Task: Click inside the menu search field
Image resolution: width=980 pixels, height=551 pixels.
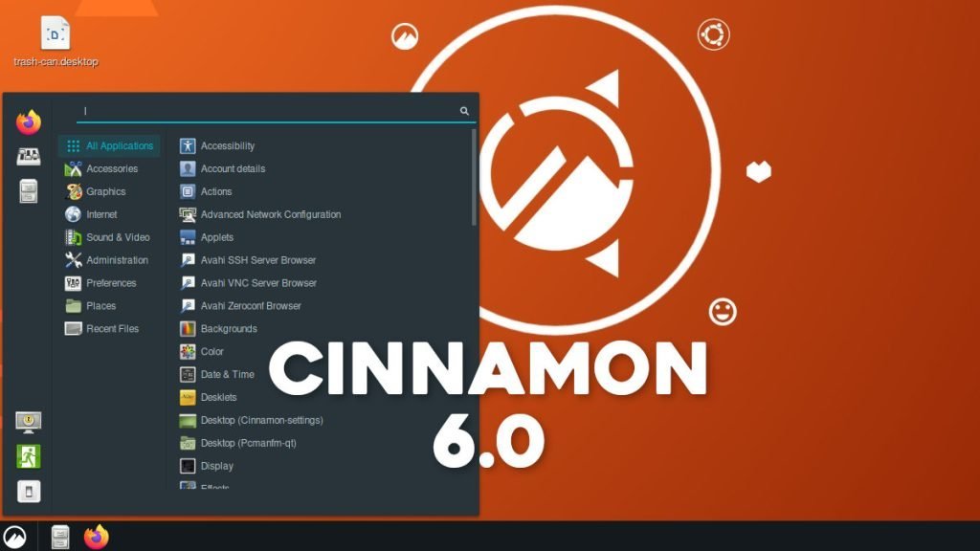Action: (268, 110)
